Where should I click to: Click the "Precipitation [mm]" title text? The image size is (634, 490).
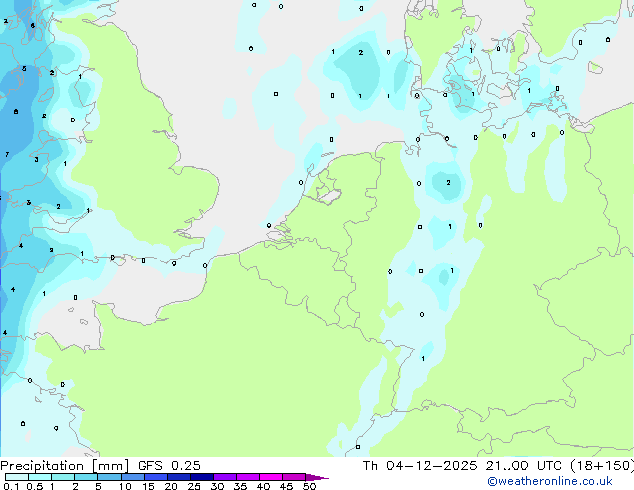(x=65, y=466)
